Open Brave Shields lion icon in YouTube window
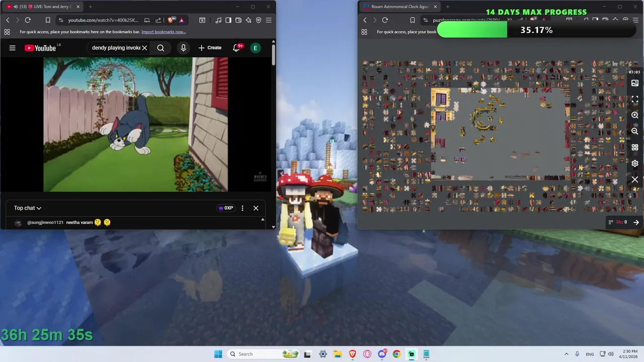The height and width of the screenshot is (362, 644). (171, 20)
